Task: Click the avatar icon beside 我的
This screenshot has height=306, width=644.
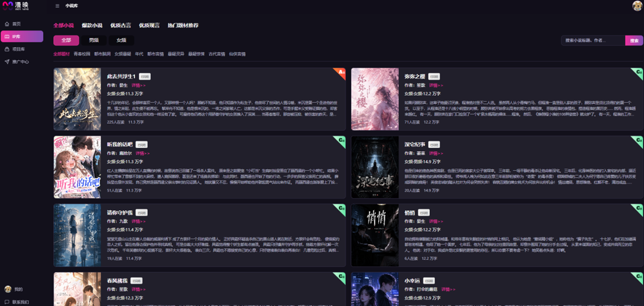Action: pos(7,289)
